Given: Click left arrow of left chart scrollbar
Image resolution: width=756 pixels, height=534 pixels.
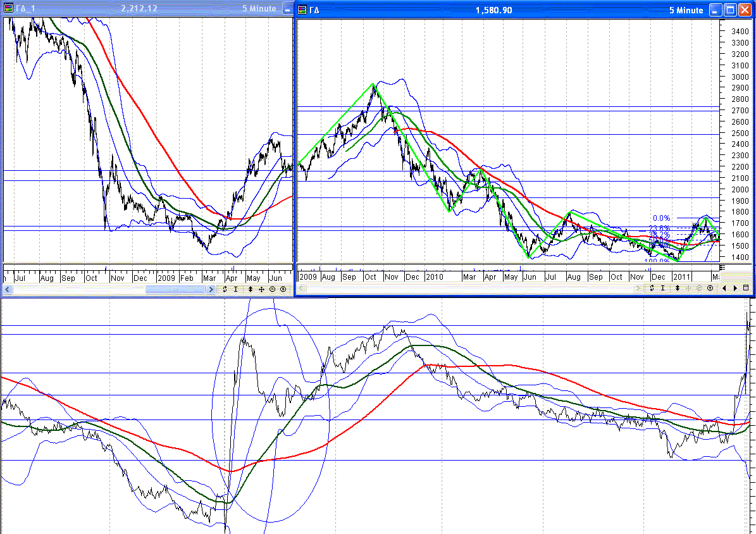Looking at the screenshot, I should [x=7, y=289].
